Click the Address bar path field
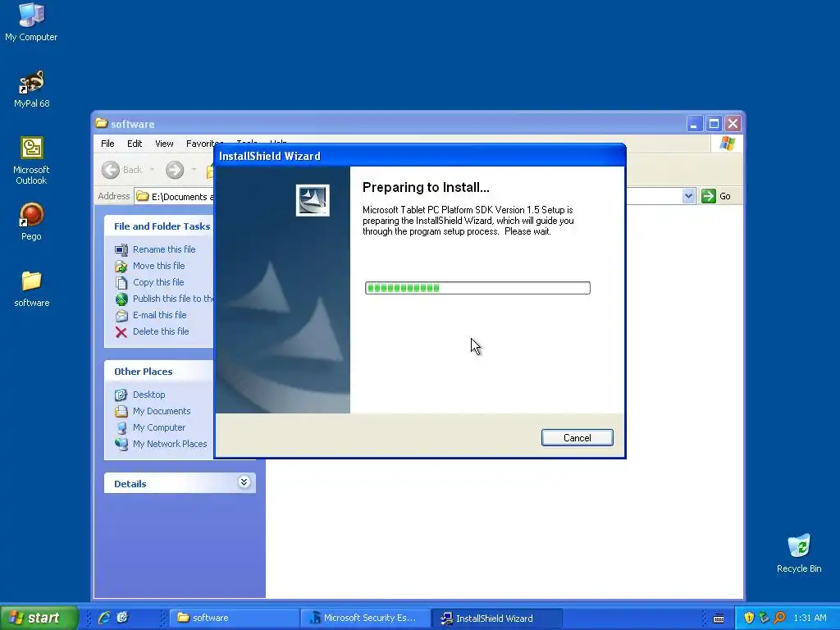 [174, 197]
